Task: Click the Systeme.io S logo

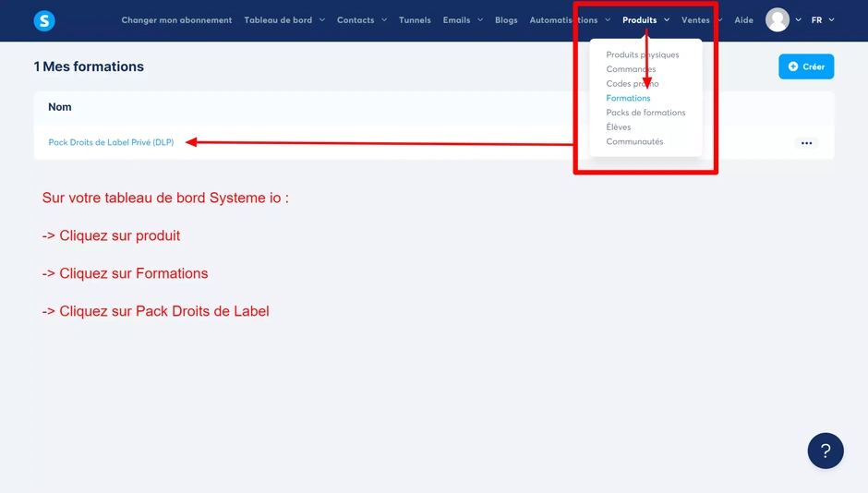Action: (x=44, y=20)
